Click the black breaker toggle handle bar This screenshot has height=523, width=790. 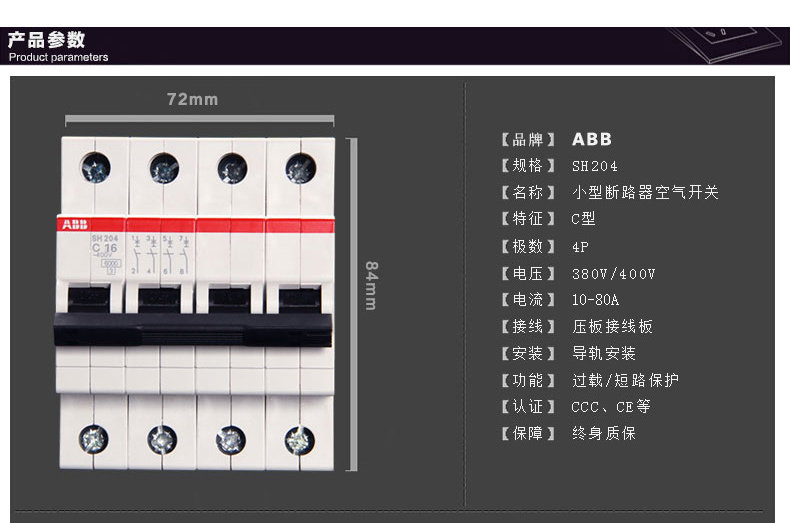point(193,330)
